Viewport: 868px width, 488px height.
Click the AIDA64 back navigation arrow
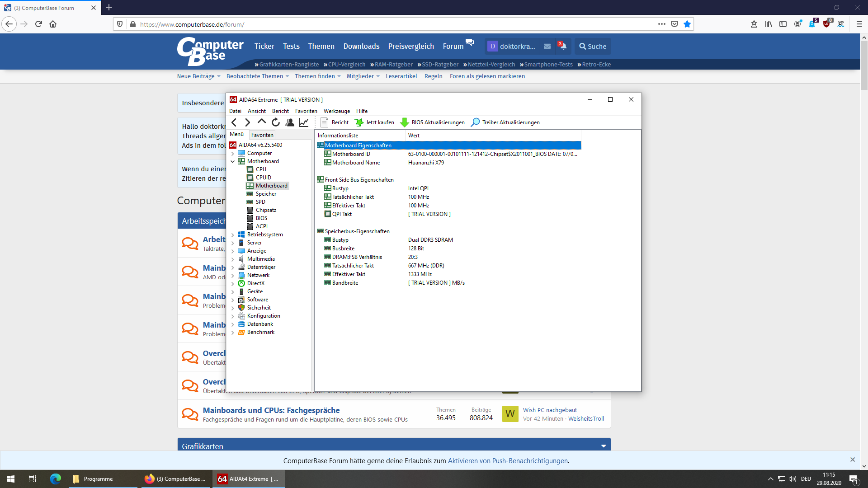point(234,122)
